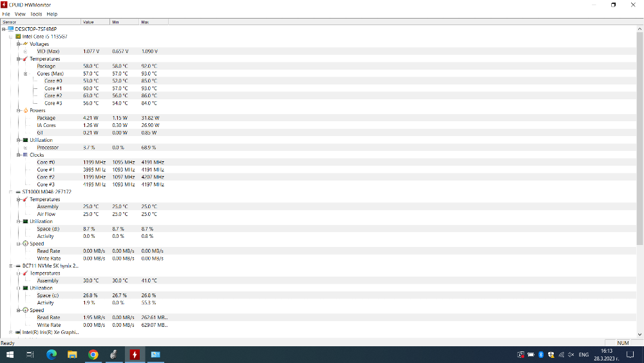Open the notification center icon
Screen dimensions: 644x363
click(x=630, y=355)
